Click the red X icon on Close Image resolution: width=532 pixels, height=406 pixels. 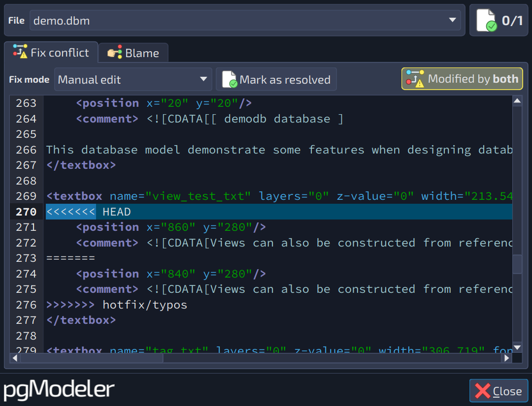coord(482,391)
